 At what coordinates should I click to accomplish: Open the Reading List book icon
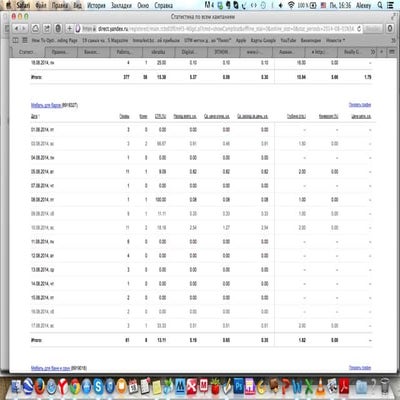[x=15, y=40]
